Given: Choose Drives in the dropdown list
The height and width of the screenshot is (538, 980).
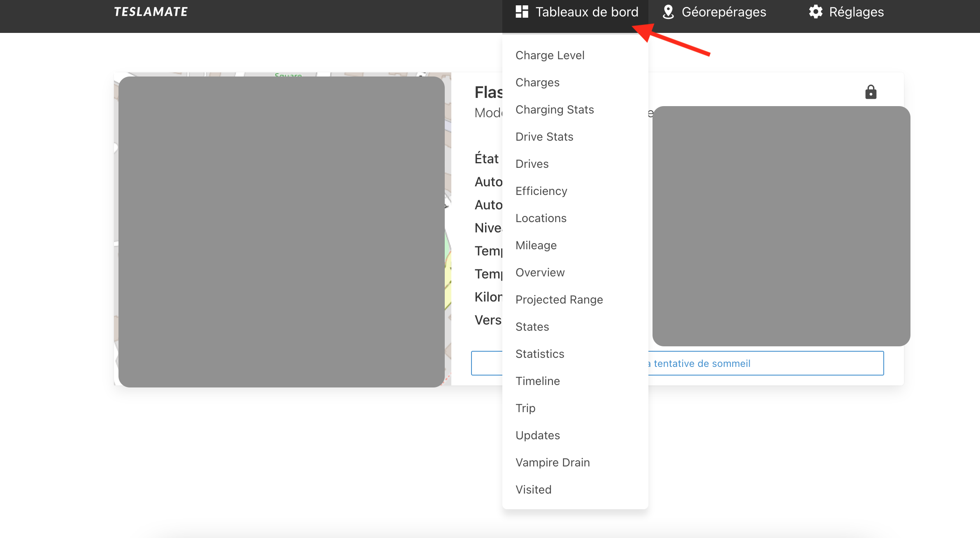Looking at the screenshot, I should 532,164.
